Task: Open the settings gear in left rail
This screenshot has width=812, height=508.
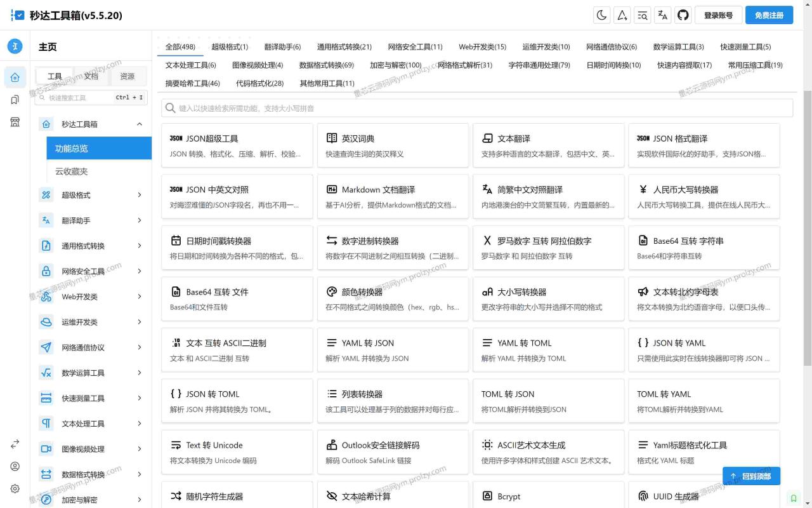Action: 15,488
